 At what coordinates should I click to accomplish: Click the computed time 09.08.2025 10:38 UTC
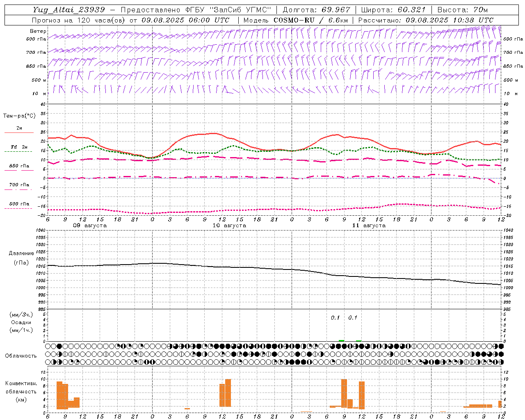coord(450,20)
